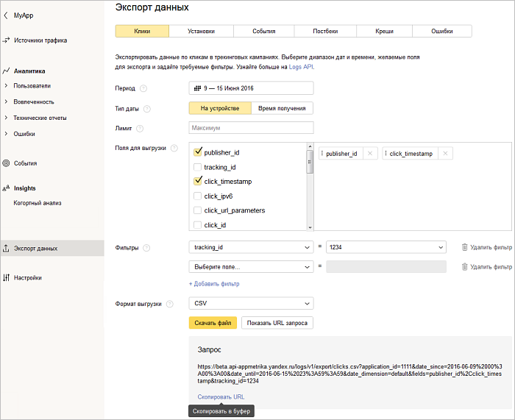Switch to Постбеки tab
Image resolution: width=515 pixels, height=420 pixels.
coord(325,31)
